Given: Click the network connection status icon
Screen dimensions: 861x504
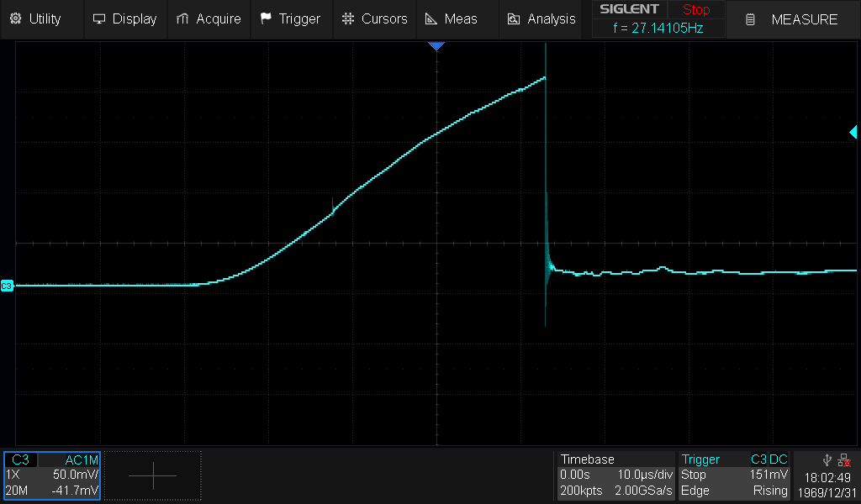Looking at the screenshot, I should [843, 459].
